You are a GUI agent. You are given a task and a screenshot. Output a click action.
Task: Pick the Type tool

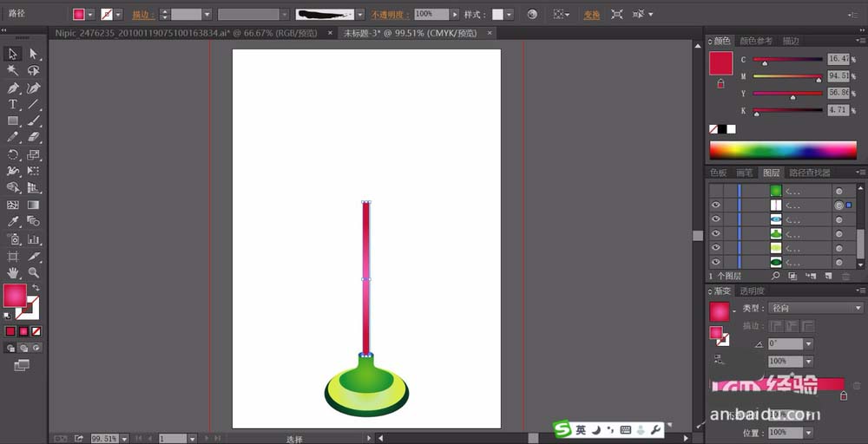(x=12, y=104)
